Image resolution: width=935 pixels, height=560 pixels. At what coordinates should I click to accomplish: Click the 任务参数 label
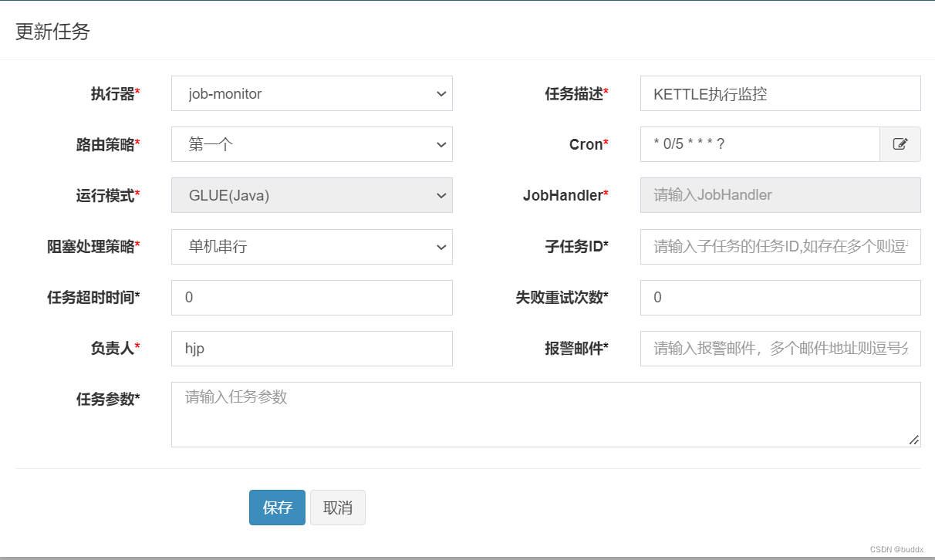109,399
